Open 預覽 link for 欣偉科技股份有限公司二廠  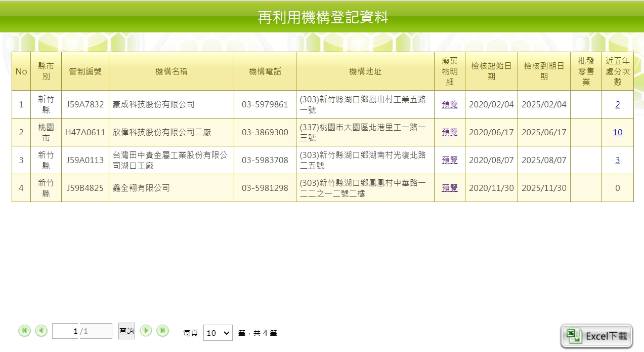pyautogui.click(x=449, y=132)
